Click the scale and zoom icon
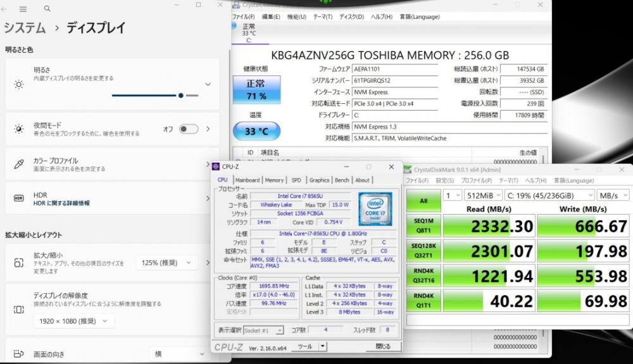633x364 pixels. [18, 263]
